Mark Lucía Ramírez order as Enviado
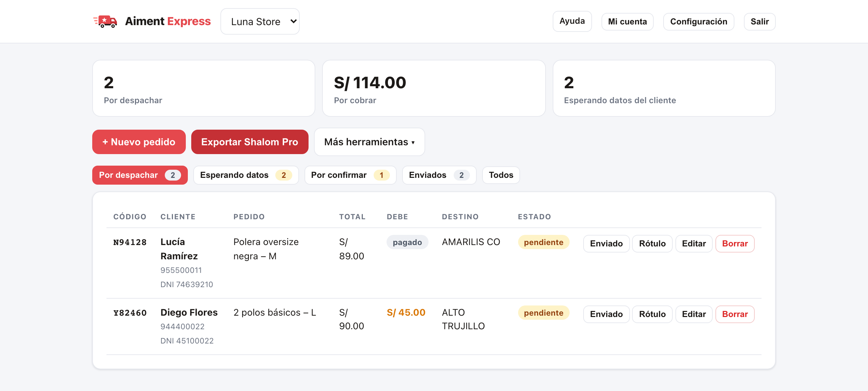This screenshot has height=391, width=868. (x=606, y=244)
